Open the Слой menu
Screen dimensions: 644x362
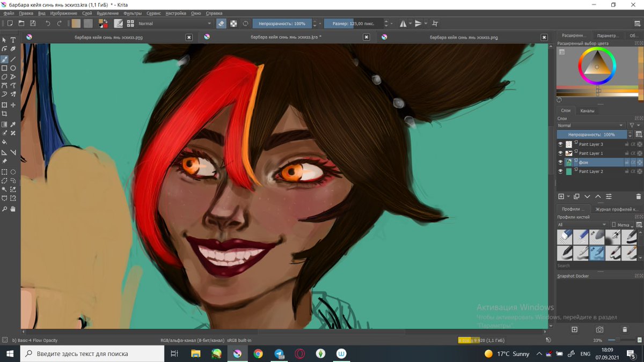pos(87,13)
